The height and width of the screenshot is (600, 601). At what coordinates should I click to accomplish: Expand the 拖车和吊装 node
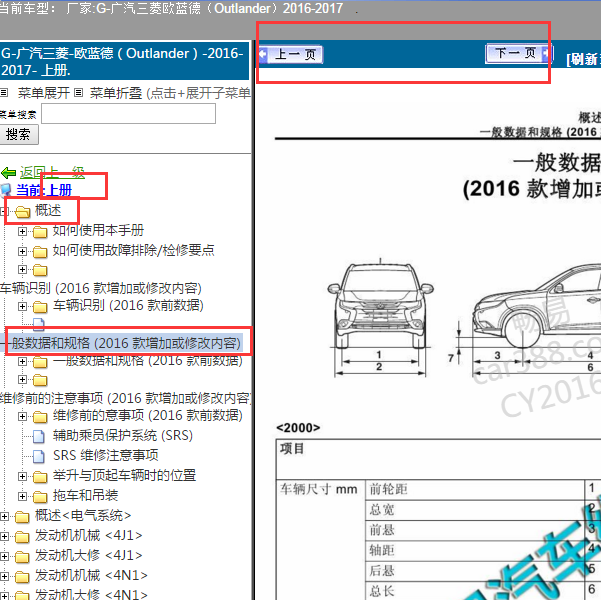[x=22, y=496]
